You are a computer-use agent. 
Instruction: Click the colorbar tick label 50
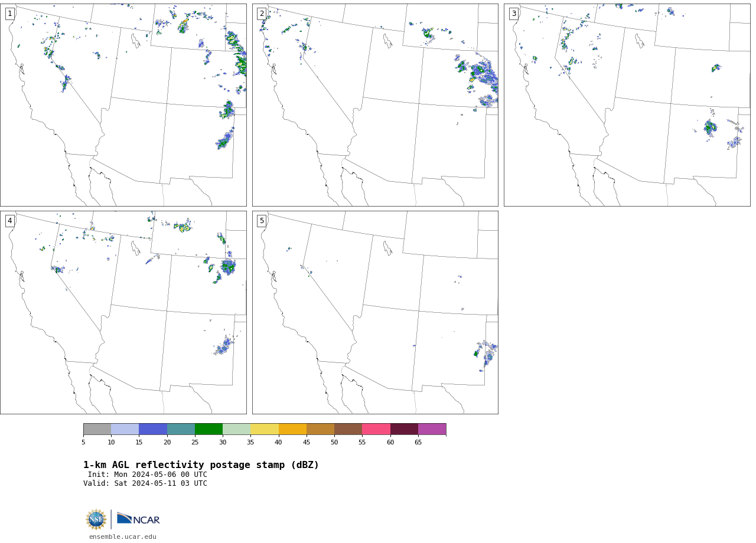click(x=334, y=442)
